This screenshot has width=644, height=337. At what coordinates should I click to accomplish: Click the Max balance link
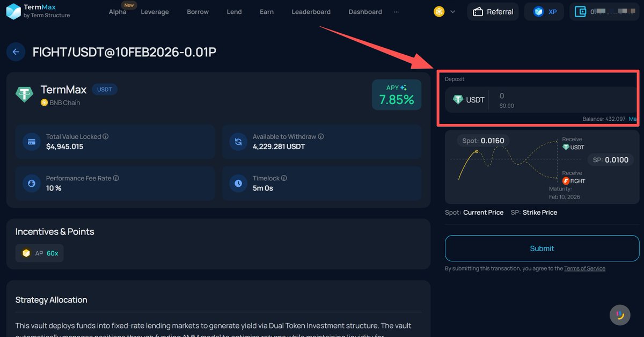point(633,119)
